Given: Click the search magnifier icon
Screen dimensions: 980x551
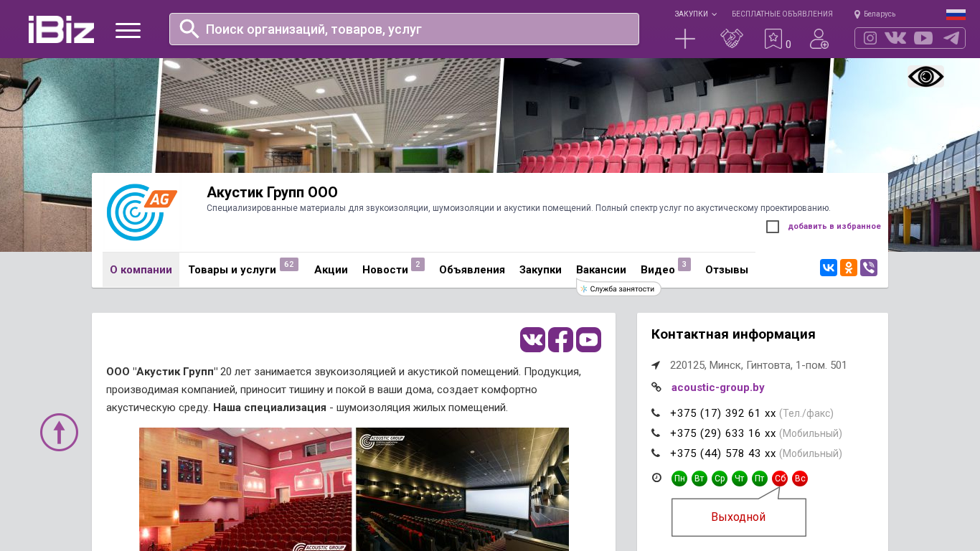Looking at the screenshot, I should pos(189,29).
